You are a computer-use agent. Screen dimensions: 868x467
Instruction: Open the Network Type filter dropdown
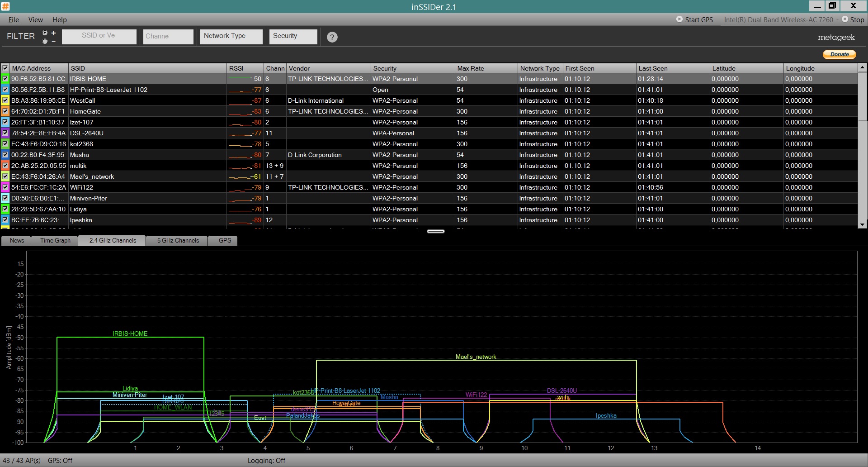click(x=231, y=36)
